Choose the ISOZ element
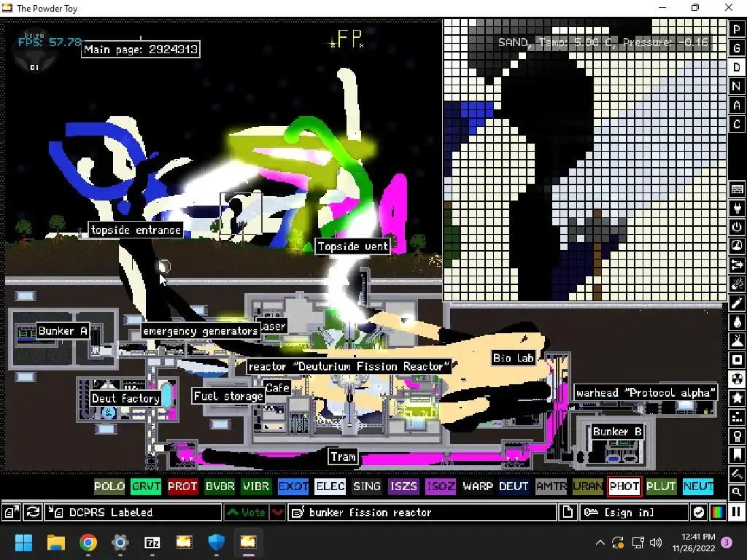747x560 pixels. point(440,486)
